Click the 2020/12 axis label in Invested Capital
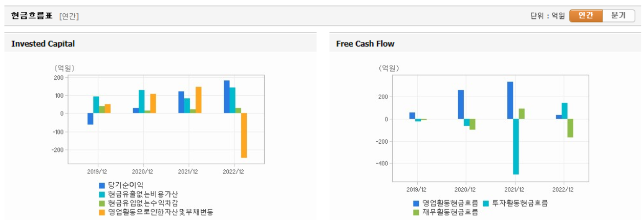 click(142, 171)
